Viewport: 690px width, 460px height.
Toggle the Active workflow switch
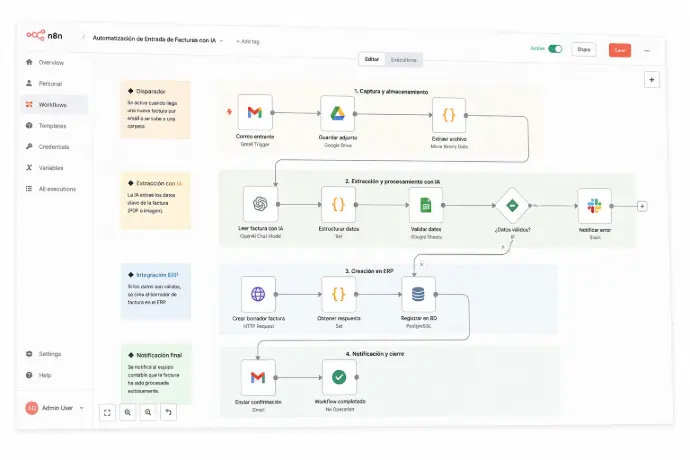tap(555, 49)
